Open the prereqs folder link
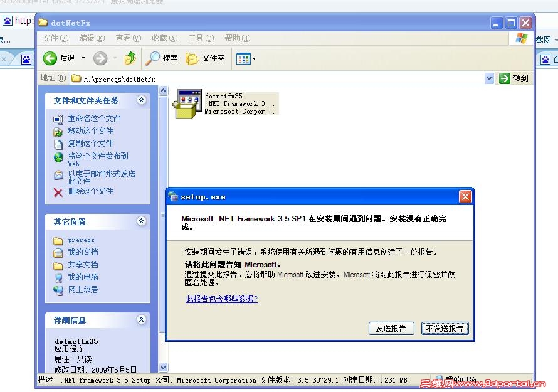The width and height of the screenshot is (558, 392). [x=81, y=240]
